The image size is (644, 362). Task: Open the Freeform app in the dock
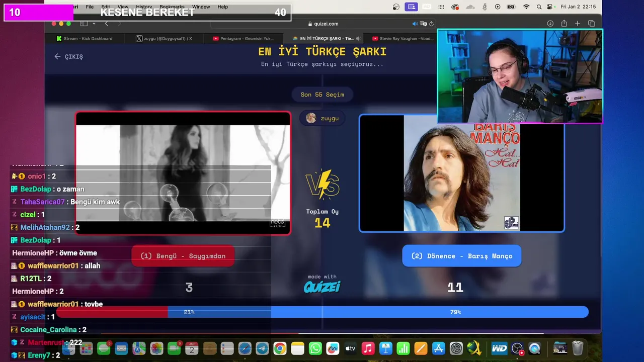point(333,348)
